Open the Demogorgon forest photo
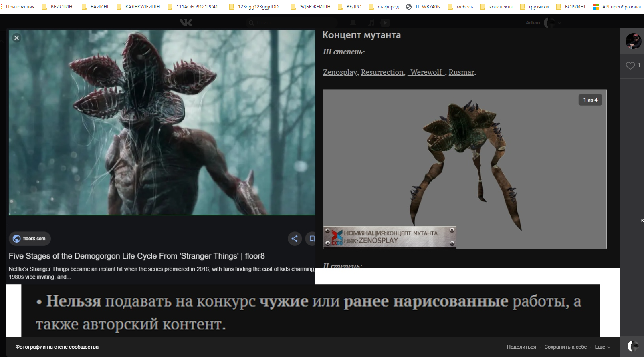This screenshot has width=644, height=357. (x=162, y=122)
